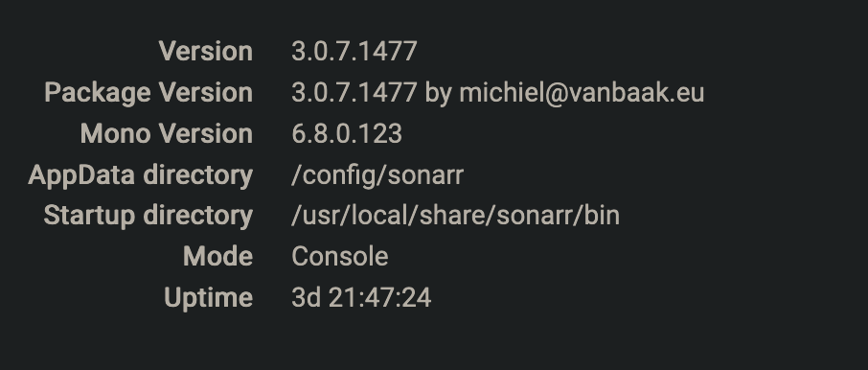Click the Mono Version label
868x370 pixels.
coord(167,133)
